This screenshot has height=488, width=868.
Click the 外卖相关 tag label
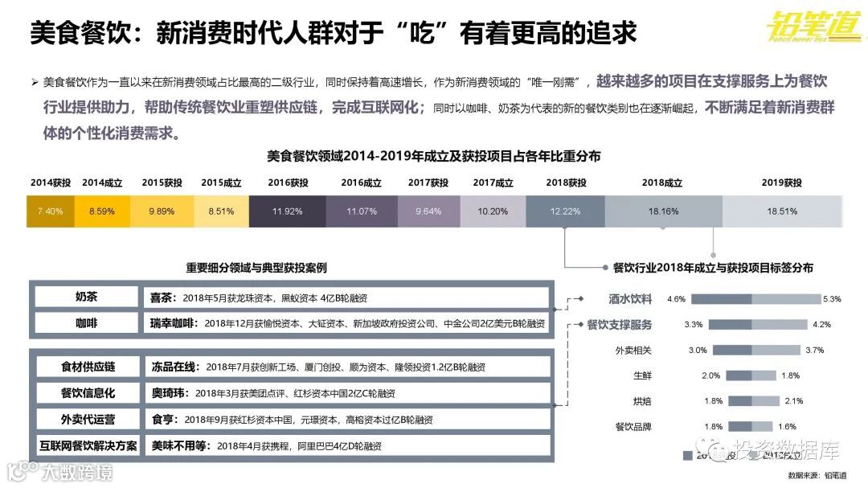tap(633, 350)
